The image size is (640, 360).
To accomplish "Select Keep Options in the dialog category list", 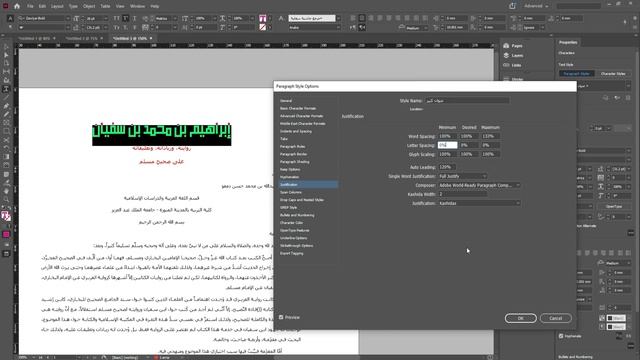I will 290,169.
